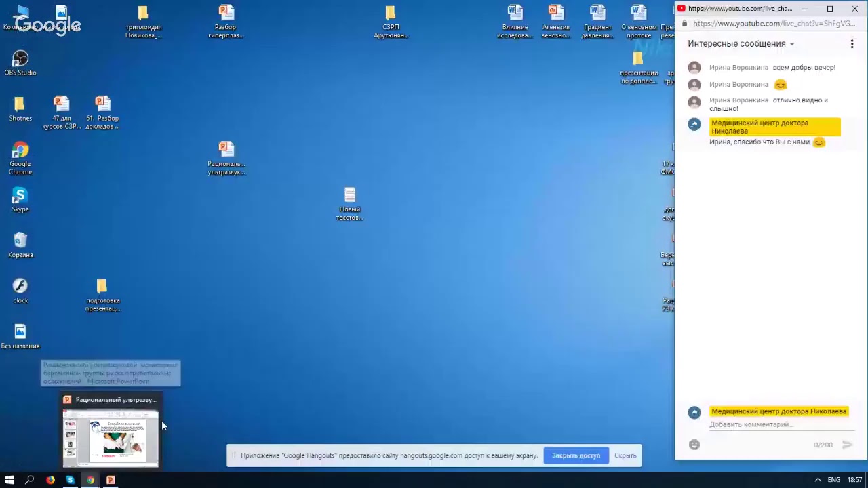Open the Агенезия венозно... presentation file
Screen dimensions: 868x488
pos(556,22)
